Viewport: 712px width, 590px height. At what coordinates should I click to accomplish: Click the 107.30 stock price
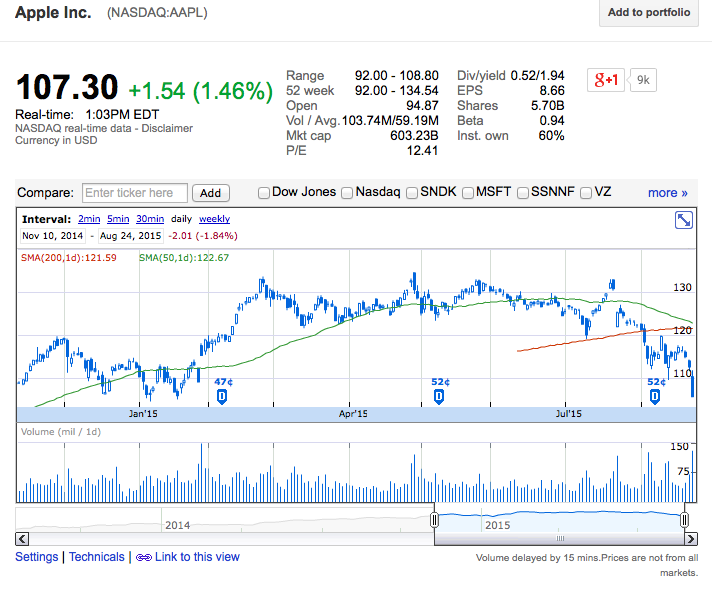[67, 87]
